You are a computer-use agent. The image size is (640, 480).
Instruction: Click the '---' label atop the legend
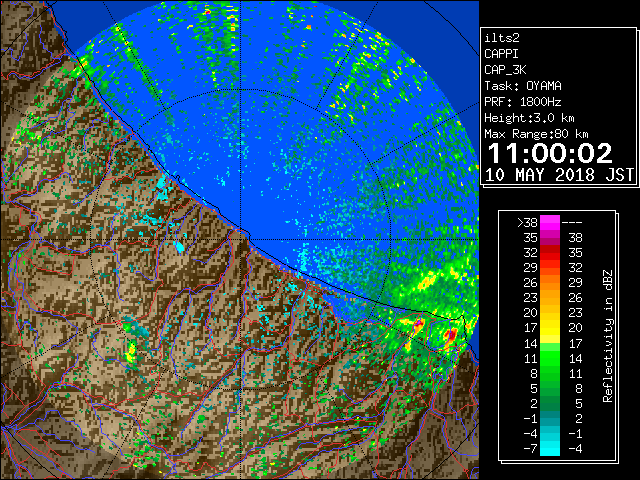tap(572, 223)
